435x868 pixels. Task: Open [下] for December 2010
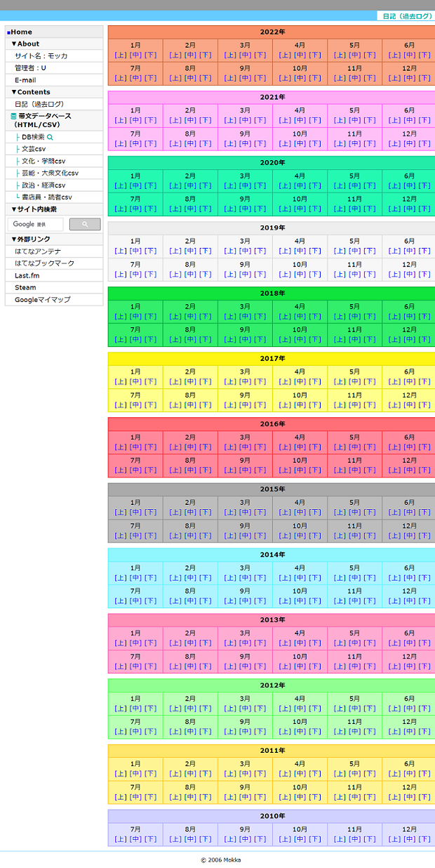click(x=424, y=839)
